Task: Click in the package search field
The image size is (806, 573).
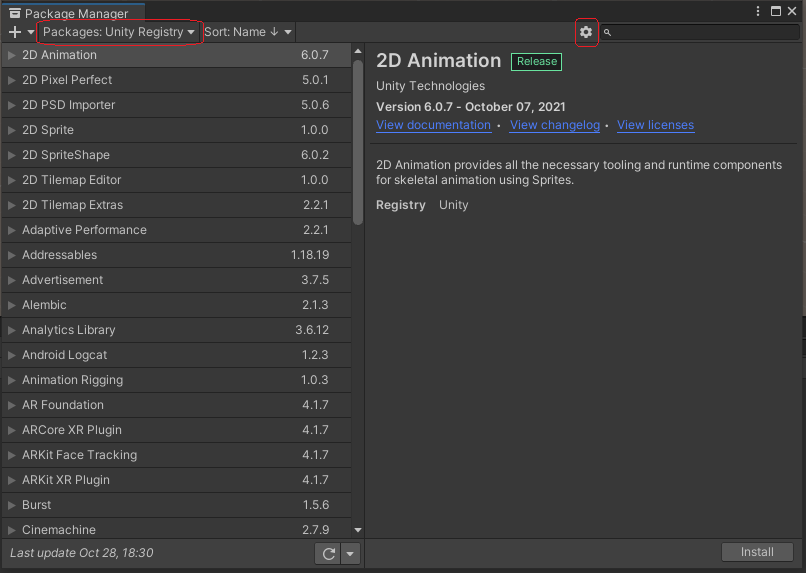Action: 700,32
